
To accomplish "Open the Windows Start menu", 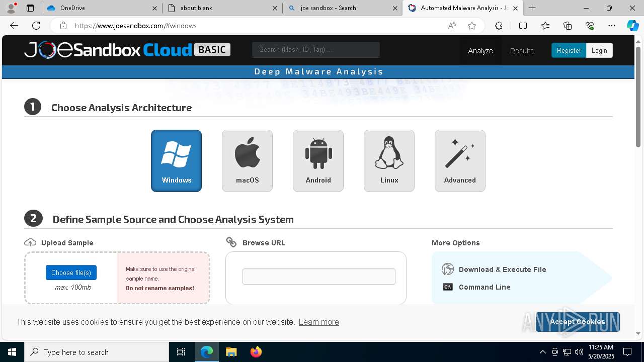I will point(12,352).
